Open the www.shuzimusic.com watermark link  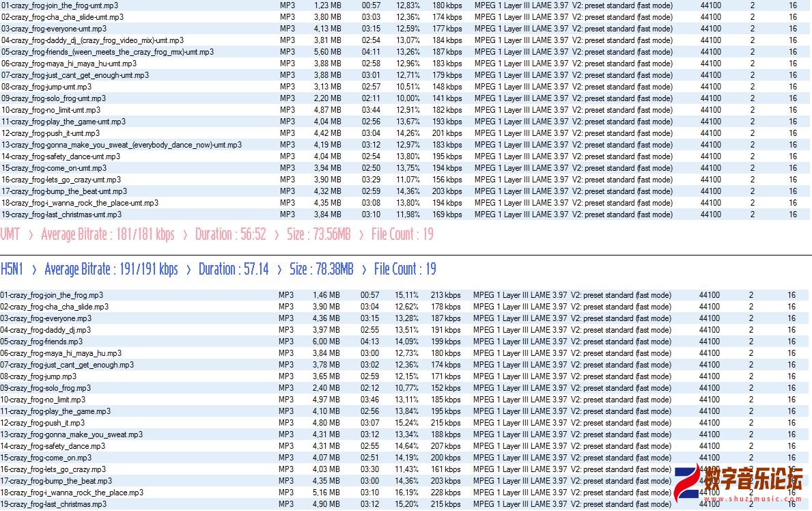[751, 499]
